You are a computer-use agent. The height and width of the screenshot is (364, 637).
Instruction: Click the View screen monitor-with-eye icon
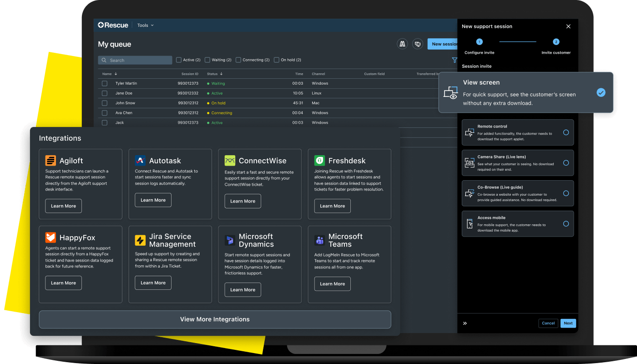[450, 92]
